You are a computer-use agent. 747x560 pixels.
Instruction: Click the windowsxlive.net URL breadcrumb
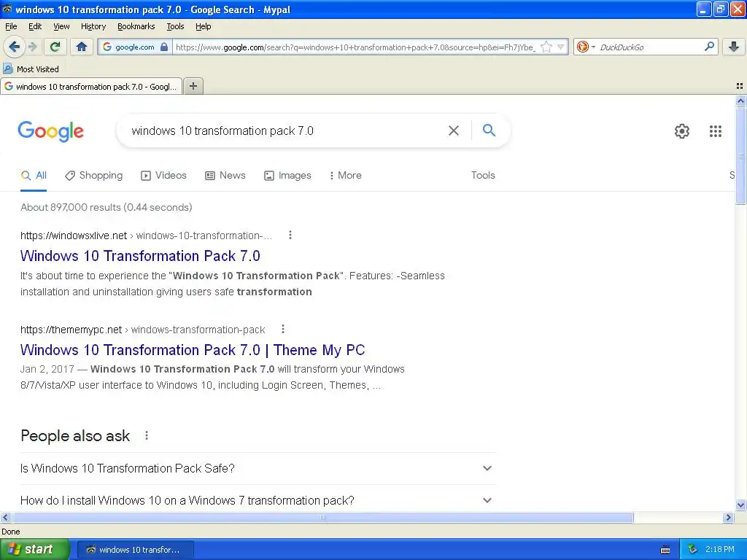146,236
